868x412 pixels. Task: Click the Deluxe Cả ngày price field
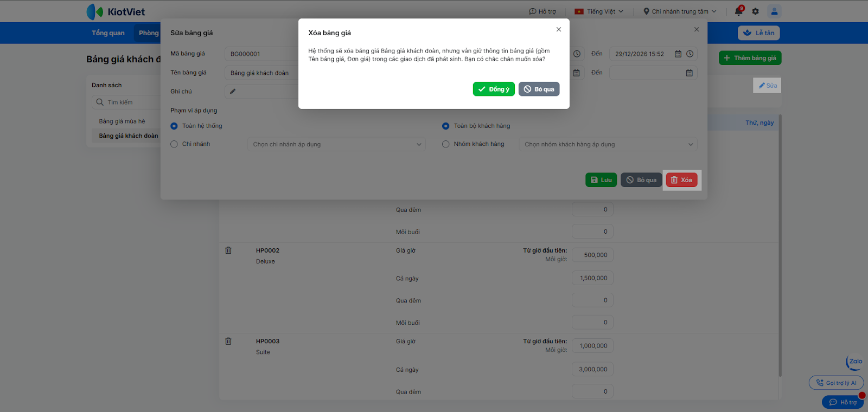pos(593,278)
